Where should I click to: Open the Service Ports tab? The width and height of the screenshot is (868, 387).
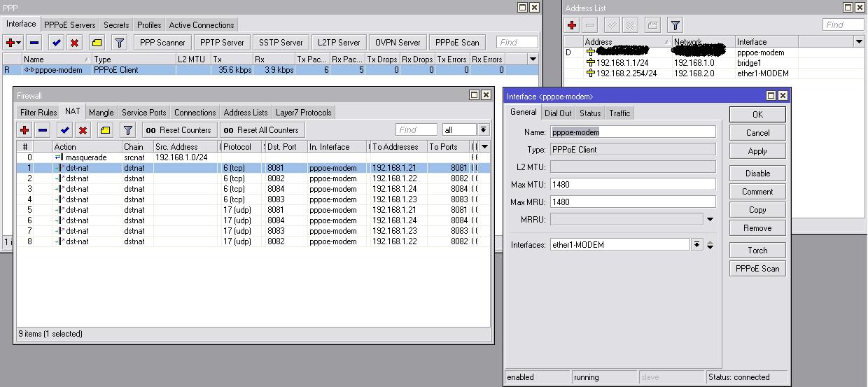[x=144, y=113]
